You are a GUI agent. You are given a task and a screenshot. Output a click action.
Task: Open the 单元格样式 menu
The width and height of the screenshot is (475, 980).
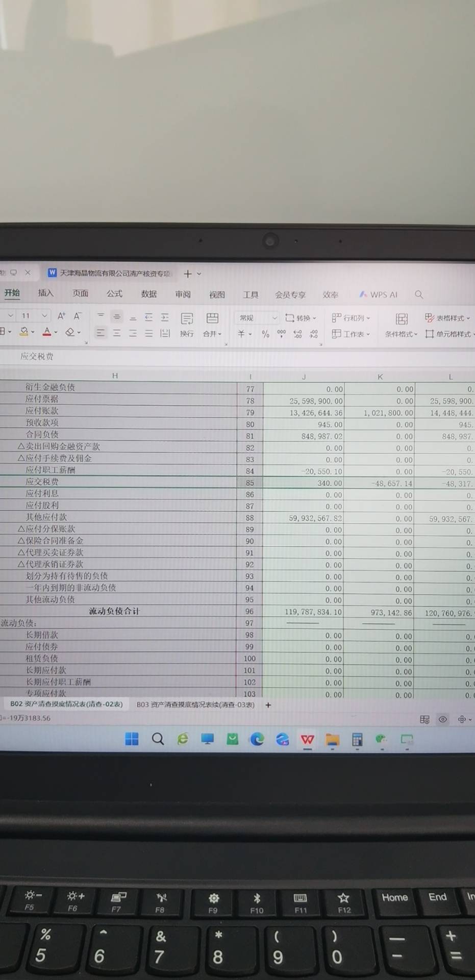pyautogui.click(x=449, y=334)
